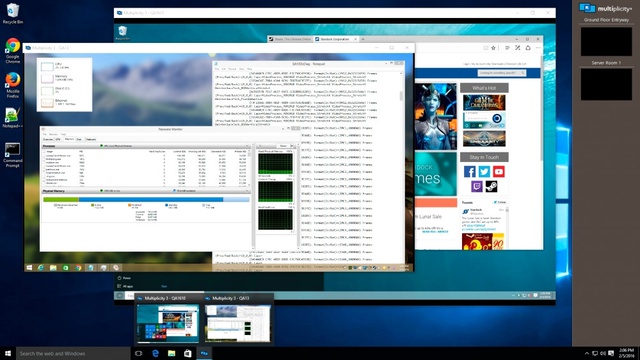
Task: Click the Recycle Bin in the QA1610 remote desktop
Action: click(x=122, y=33)
